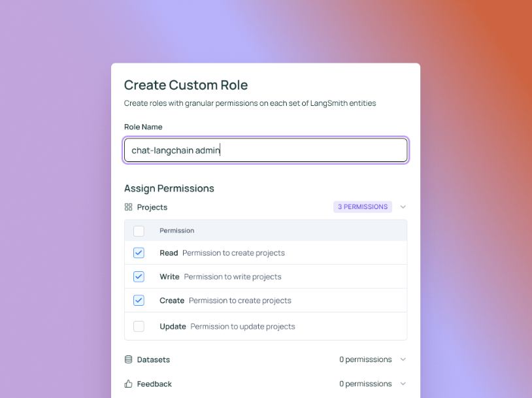
Task: Click the Projects section label
Action: point(152,207)
